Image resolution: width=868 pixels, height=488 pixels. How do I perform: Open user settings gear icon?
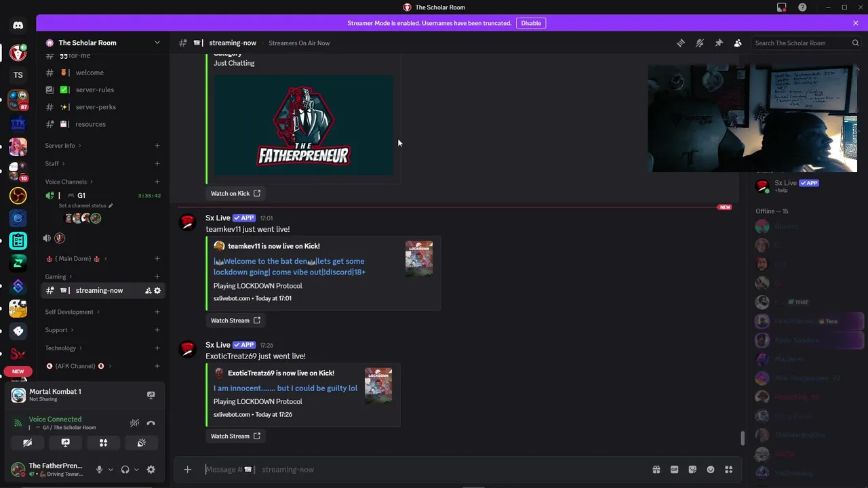151,470
